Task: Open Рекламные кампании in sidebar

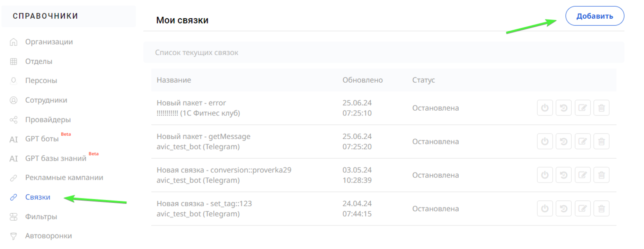Action: [64, 178]
